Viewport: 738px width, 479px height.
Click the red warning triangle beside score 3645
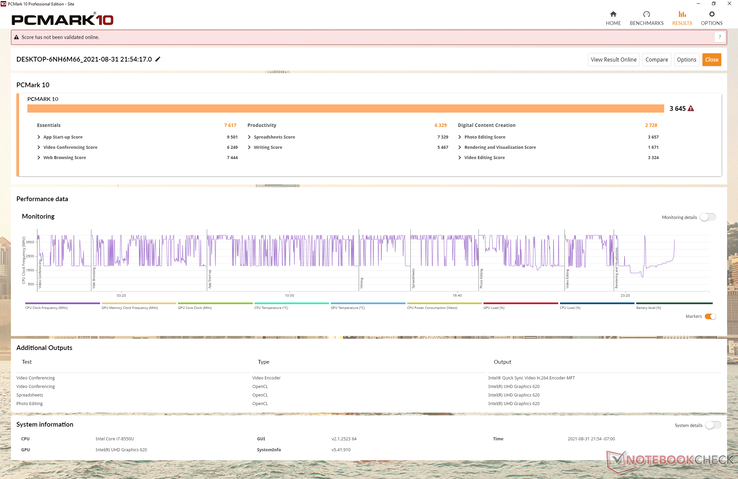[691, 108]
